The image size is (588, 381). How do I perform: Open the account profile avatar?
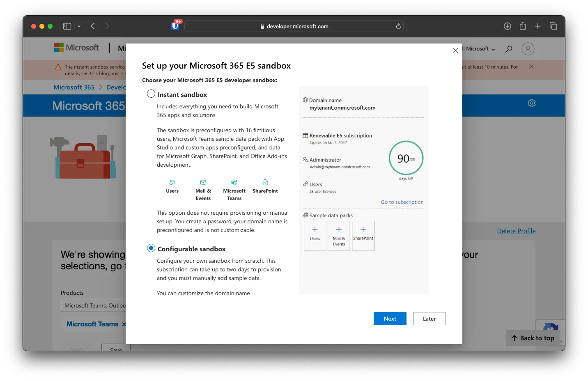pos(528,49)
